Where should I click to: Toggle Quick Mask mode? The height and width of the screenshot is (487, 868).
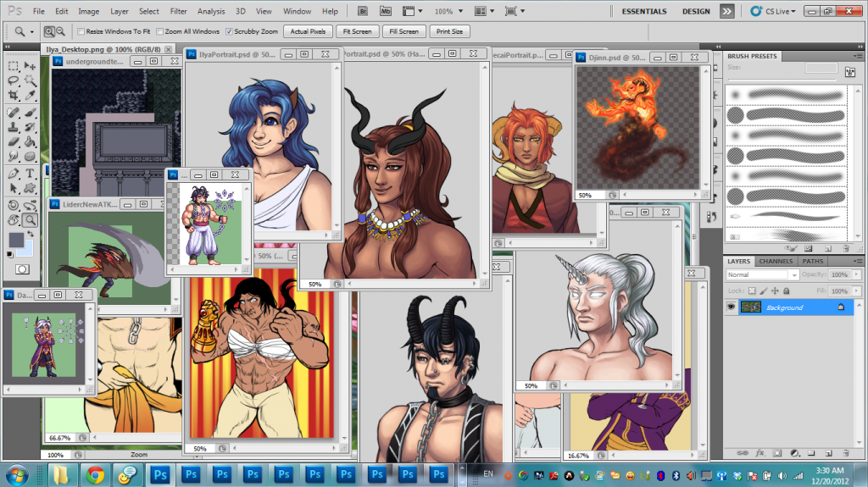pyautogui.click(x=21, y=269)
